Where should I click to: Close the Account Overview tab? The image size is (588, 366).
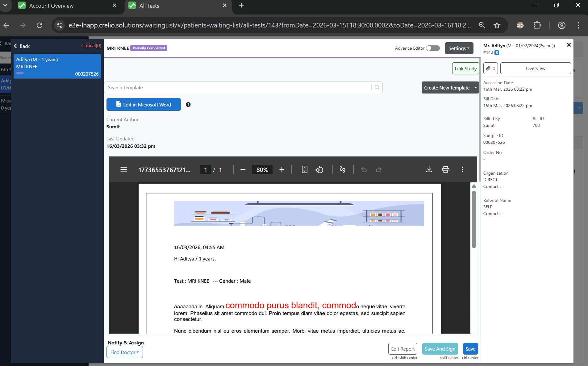pyautogui.click(x=115, y=6)
